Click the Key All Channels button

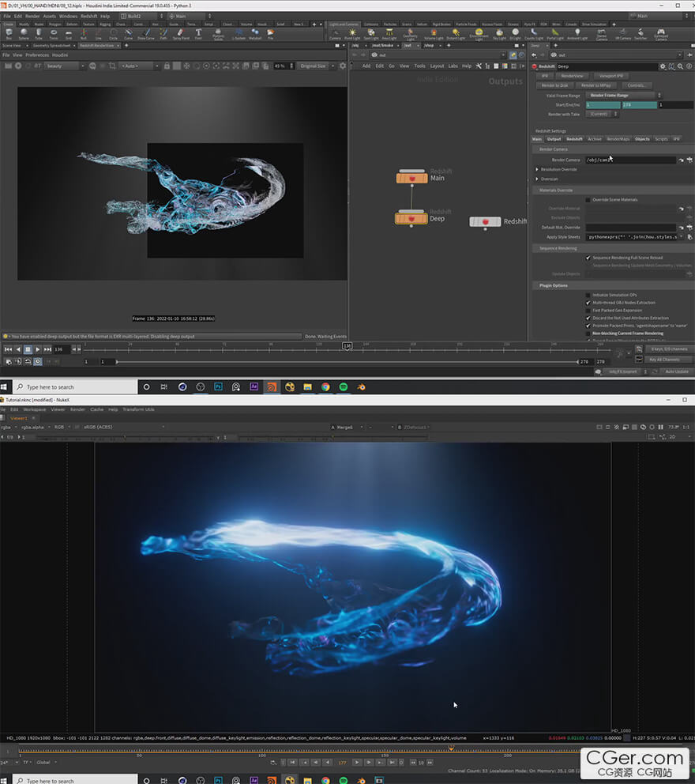[669, 360]
